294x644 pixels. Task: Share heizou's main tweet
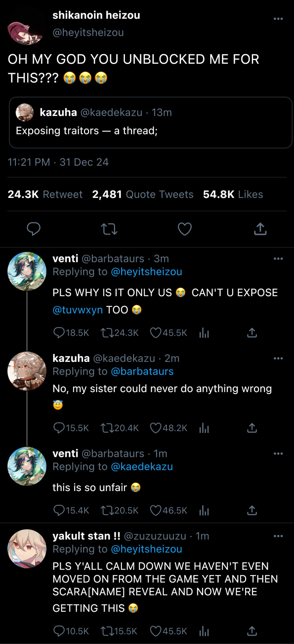click(260, 229)
